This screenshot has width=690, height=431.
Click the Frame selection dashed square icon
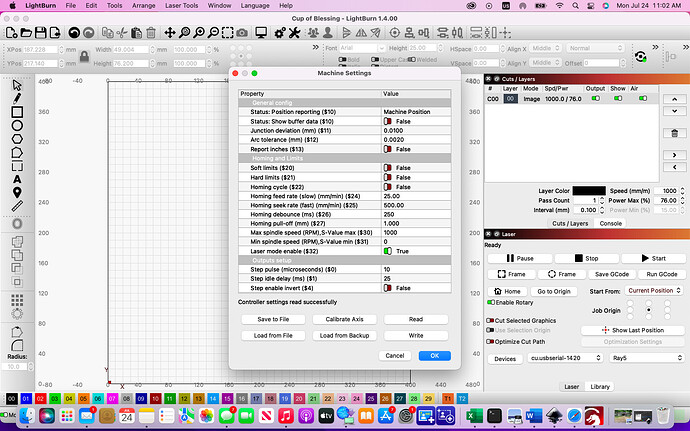click(228, 33)
